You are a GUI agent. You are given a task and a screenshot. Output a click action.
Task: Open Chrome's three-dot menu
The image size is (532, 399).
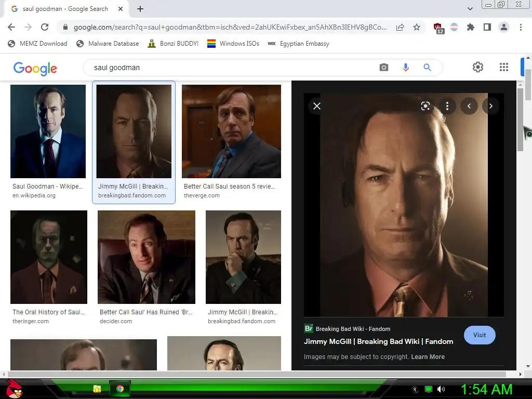click(x=521, y=27)
